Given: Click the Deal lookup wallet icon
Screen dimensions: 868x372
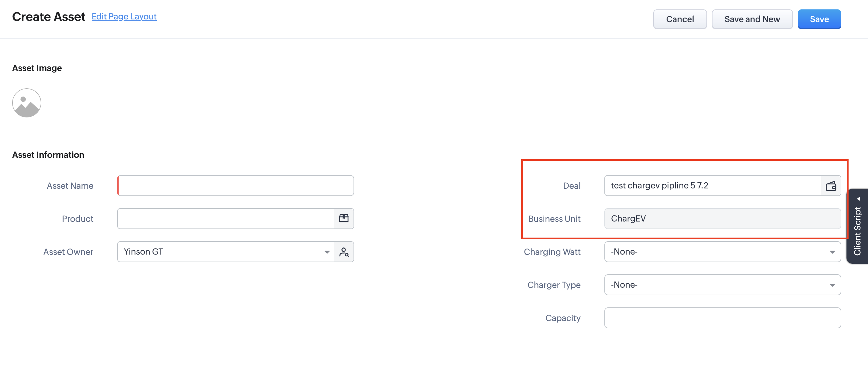Looking at the screenshot, I should [831, 185].
